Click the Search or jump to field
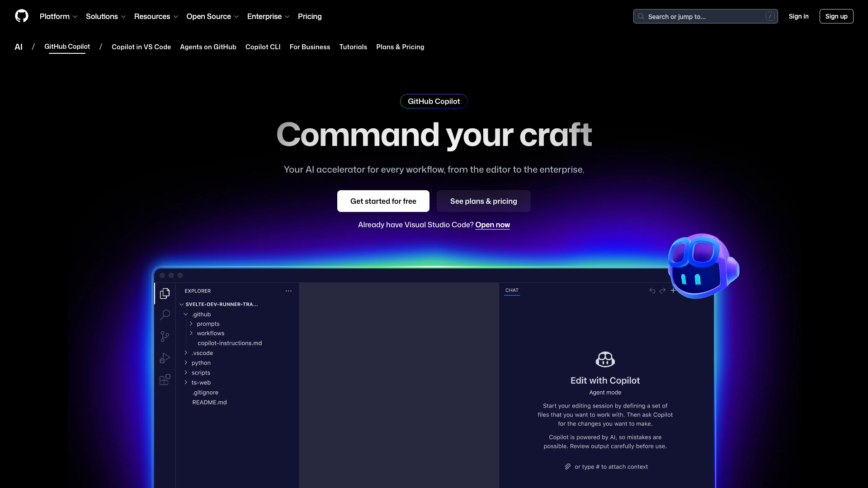This screenshot has width=868, height=488. [705, 16]
